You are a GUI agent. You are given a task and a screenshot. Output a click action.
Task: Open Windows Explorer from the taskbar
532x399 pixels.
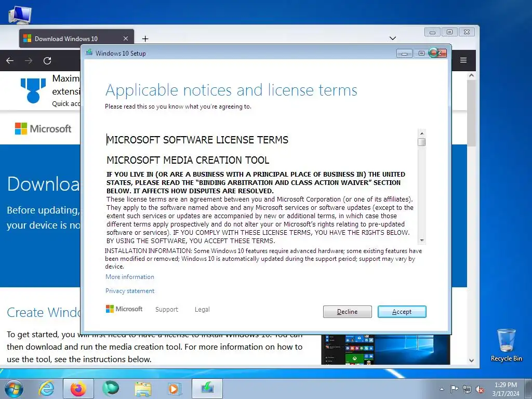coord(143,389)
